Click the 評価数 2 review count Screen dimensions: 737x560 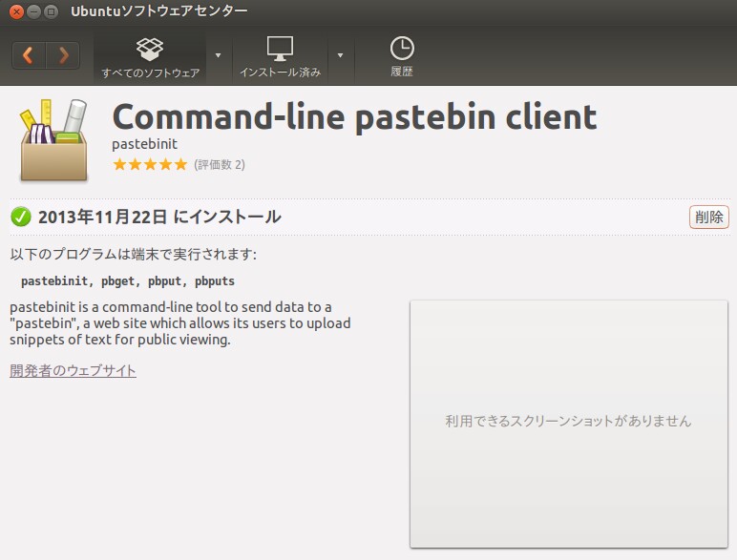[x=220, y=164]
